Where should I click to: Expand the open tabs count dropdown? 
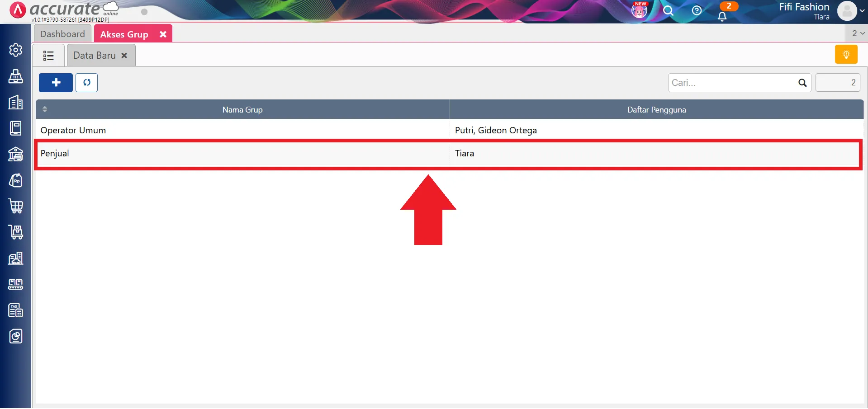[x=858, y=33]
